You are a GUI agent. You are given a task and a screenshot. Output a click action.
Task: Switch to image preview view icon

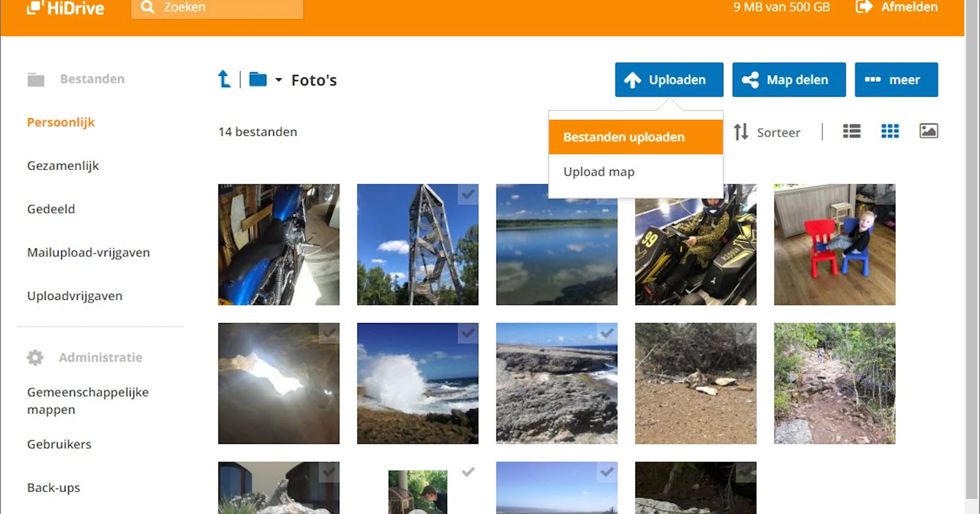click(x=929, y=131)
